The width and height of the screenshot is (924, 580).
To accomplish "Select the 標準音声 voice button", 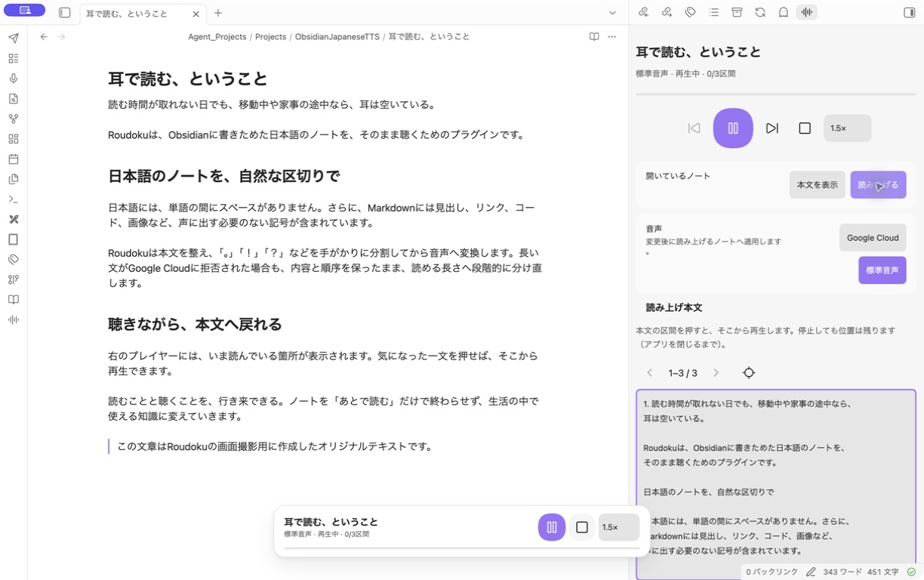I will (882, 270).
